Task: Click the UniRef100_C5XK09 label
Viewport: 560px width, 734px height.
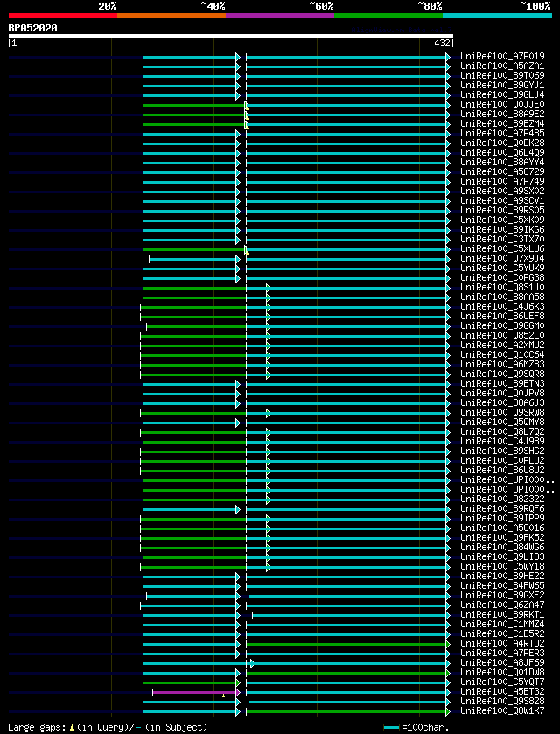Action: (502, 220)
